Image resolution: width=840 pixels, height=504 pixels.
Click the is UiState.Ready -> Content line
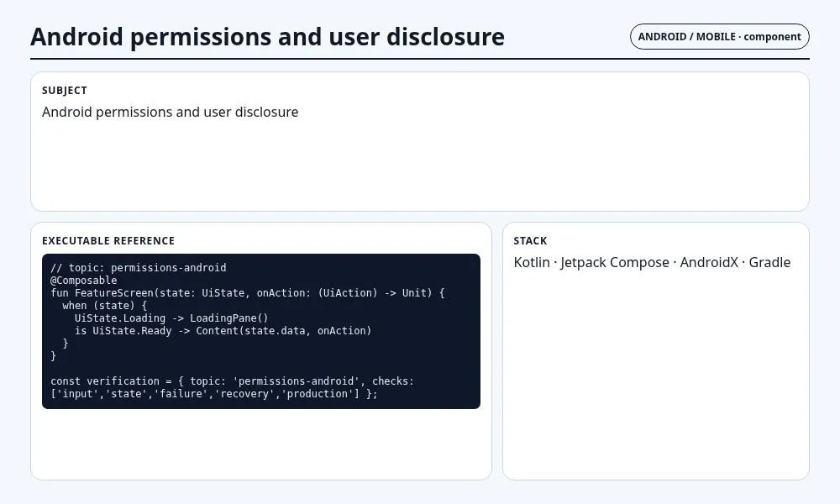[223, 330]
